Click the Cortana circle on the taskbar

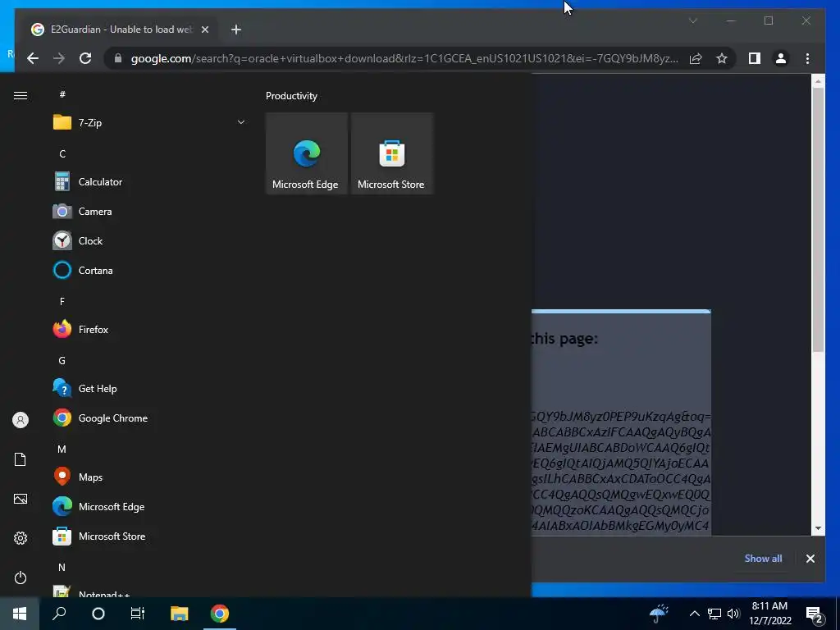pos(98,614)
